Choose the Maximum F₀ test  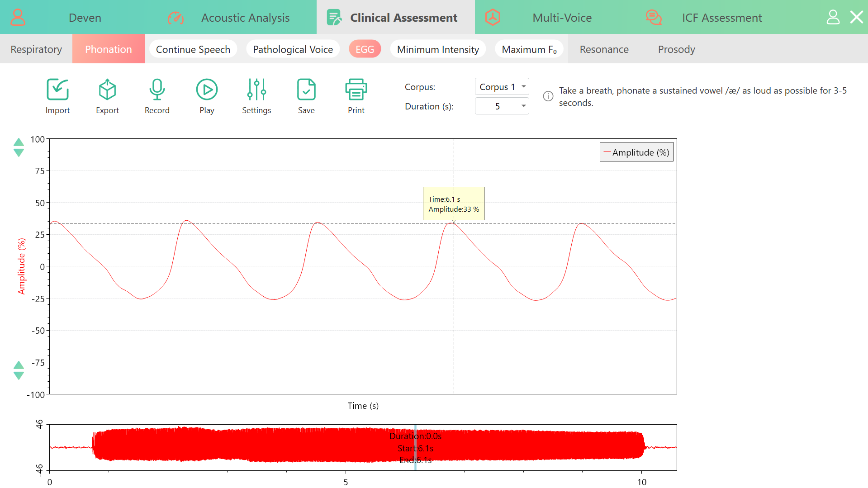pos(529,49)
